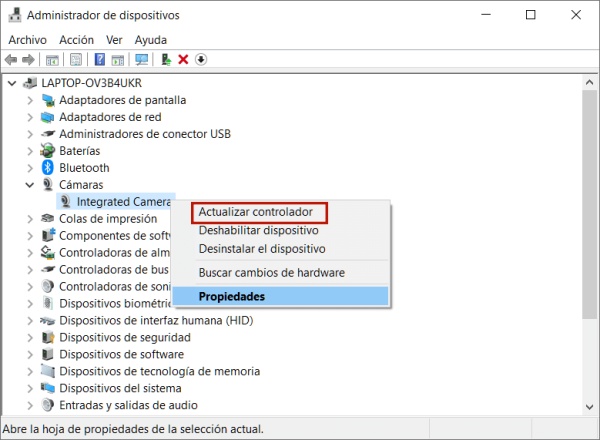Click the action pane toolbar icon
The height and width of the screenshot is (440, 600).
pos(118,60)
